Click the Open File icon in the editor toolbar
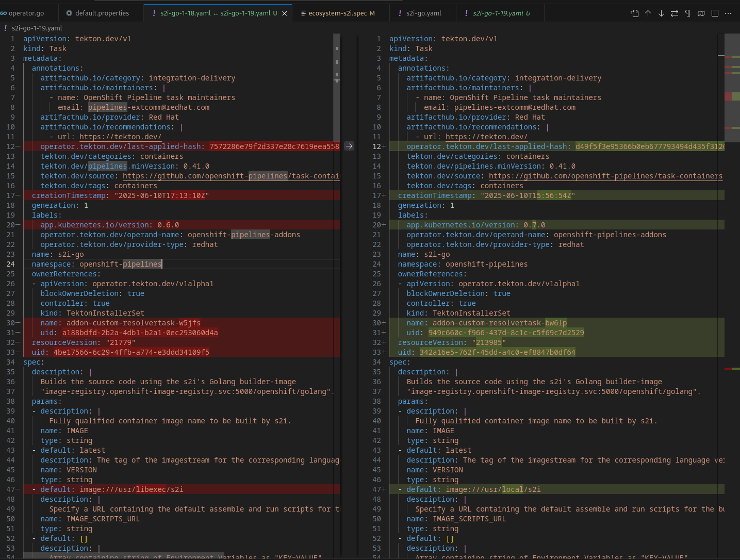740x560 pixels. coord(635,13)
